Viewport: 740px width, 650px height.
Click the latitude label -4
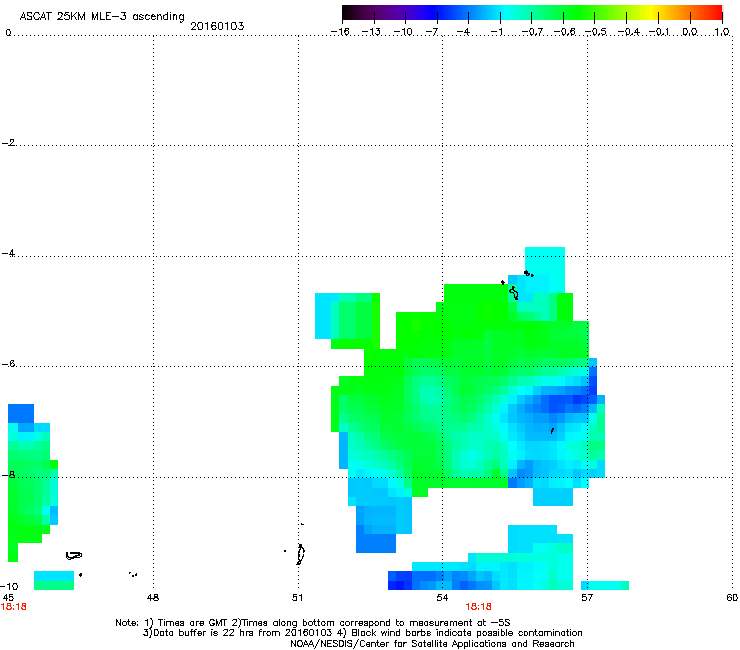tap(8, 253)
